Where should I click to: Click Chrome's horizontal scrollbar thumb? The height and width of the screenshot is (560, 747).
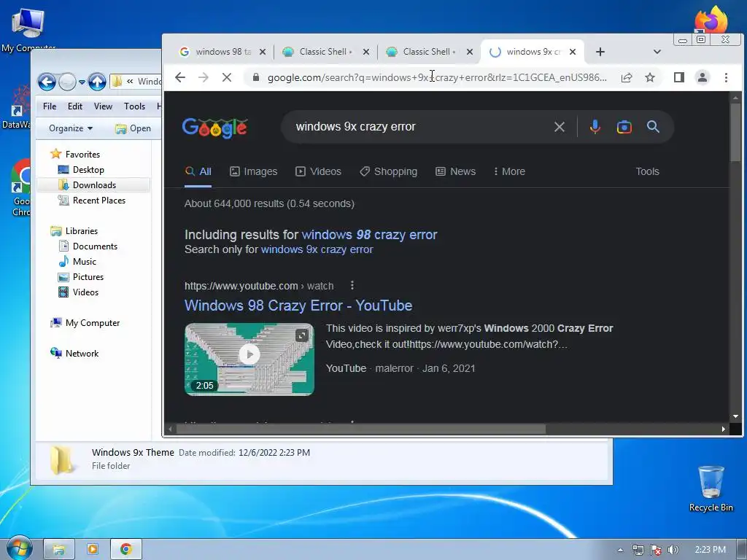361,429
